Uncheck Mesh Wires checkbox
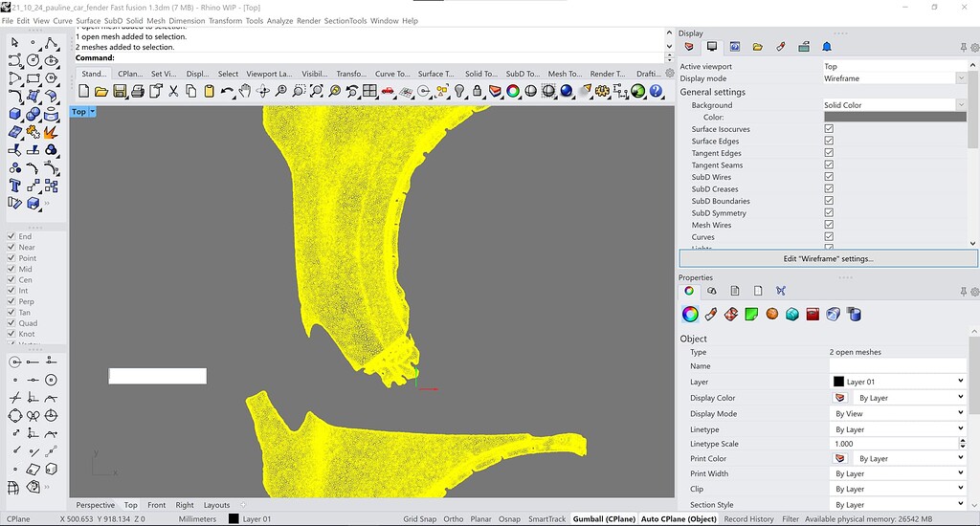980x526 pixels. (x=829, y=225)
